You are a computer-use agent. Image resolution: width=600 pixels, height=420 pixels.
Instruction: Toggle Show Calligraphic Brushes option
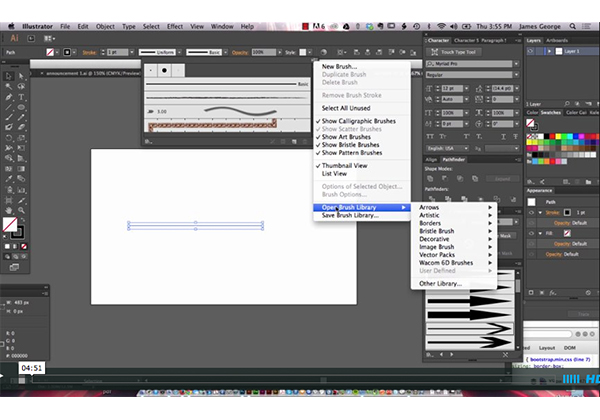click(x=359, y=121)
